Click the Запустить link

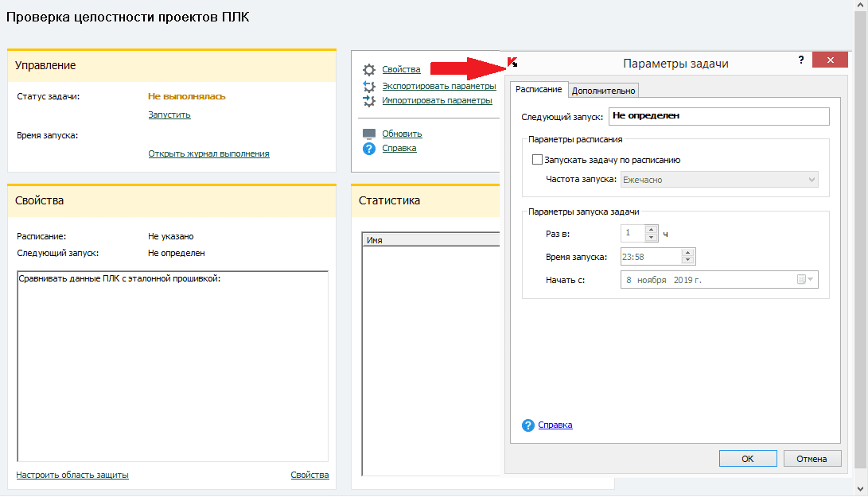pos(169,115)
